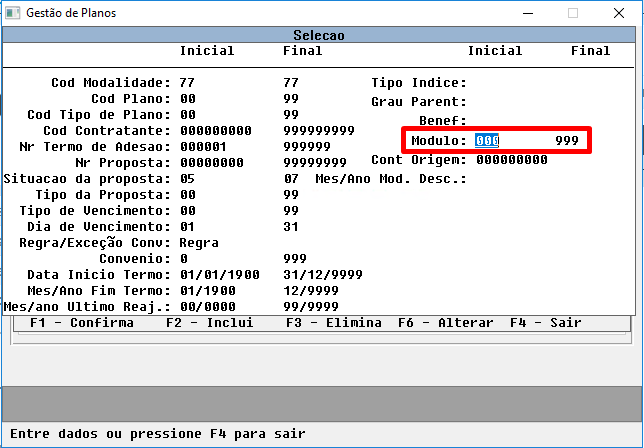
Task: Click Cod Modalidade initial value 77
Action: (187, 83)
